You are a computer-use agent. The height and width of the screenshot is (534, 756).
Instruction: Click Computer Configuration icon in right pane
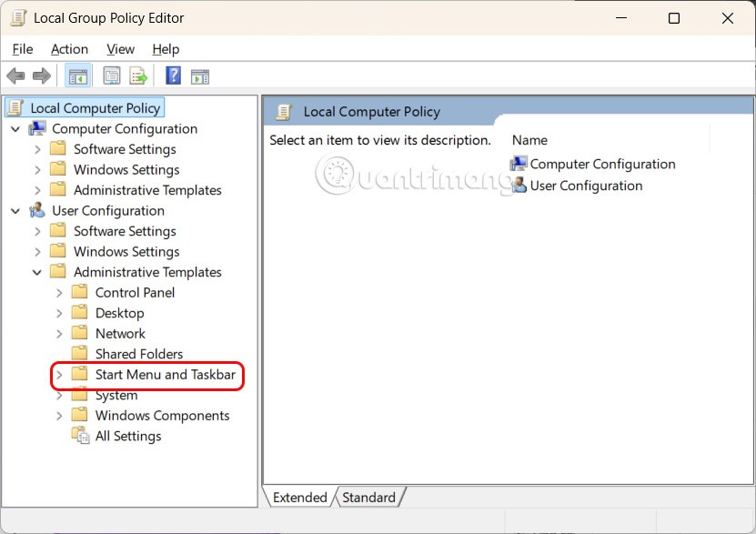(519, 164)
